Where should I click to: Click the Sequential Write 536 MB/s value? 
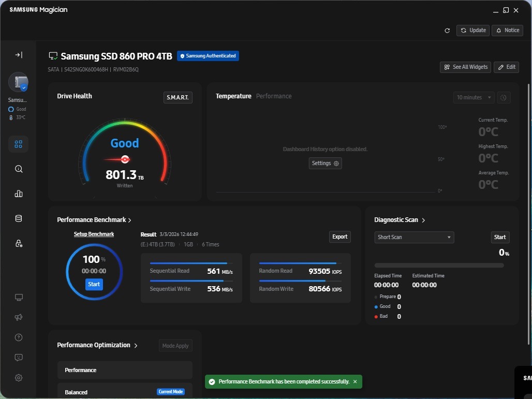[220, 289]
